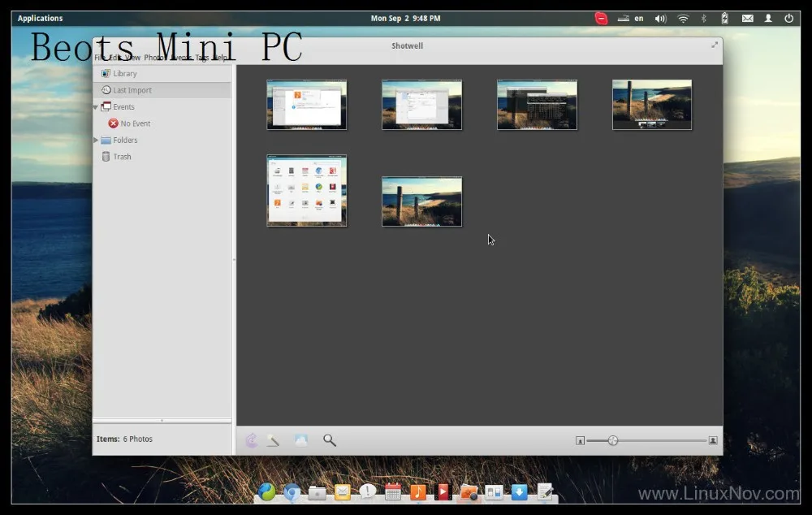Open the Help menu in Shotwell

pyautogui.click(x=220, y=58)
